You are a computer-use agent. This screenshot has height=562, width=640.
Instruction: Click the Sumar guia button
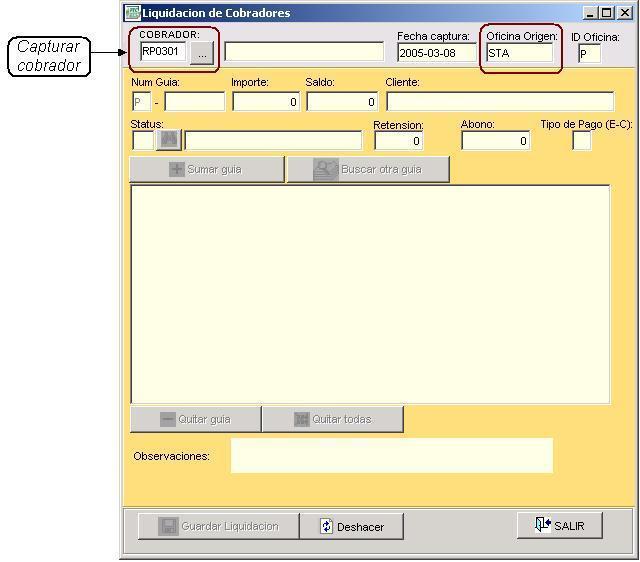[x=206, y=169]
